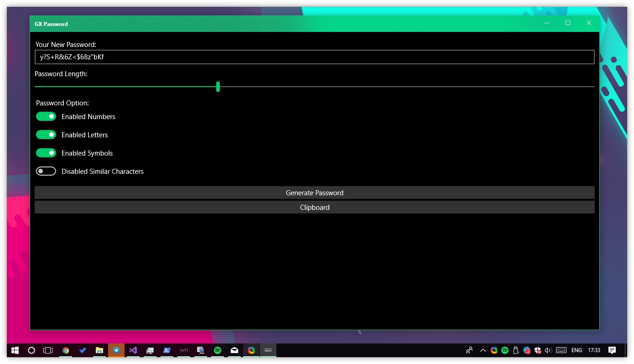Select the GX Password taskbar button

click(268, 350)
